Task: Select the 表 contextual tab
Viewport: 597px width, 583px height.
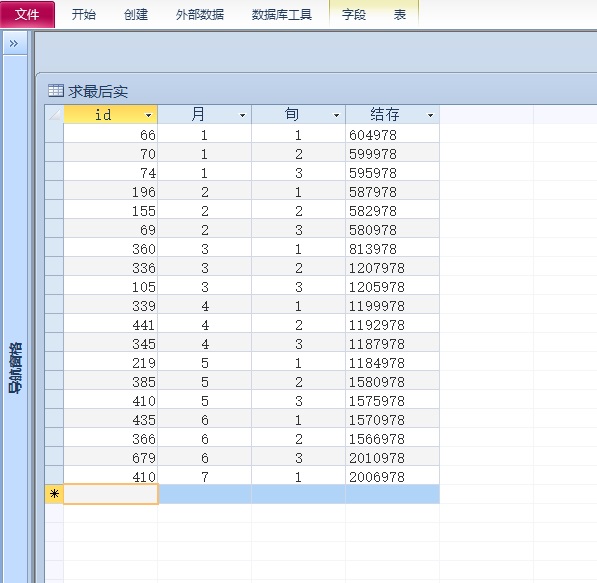Action: coord(400,14)
